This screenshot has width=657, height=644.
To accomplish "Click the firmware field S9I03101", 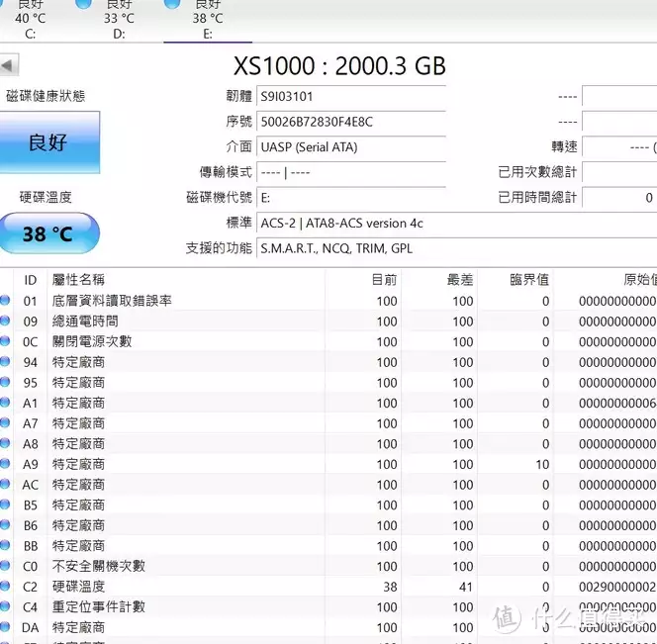I will [x=351, y=96].
